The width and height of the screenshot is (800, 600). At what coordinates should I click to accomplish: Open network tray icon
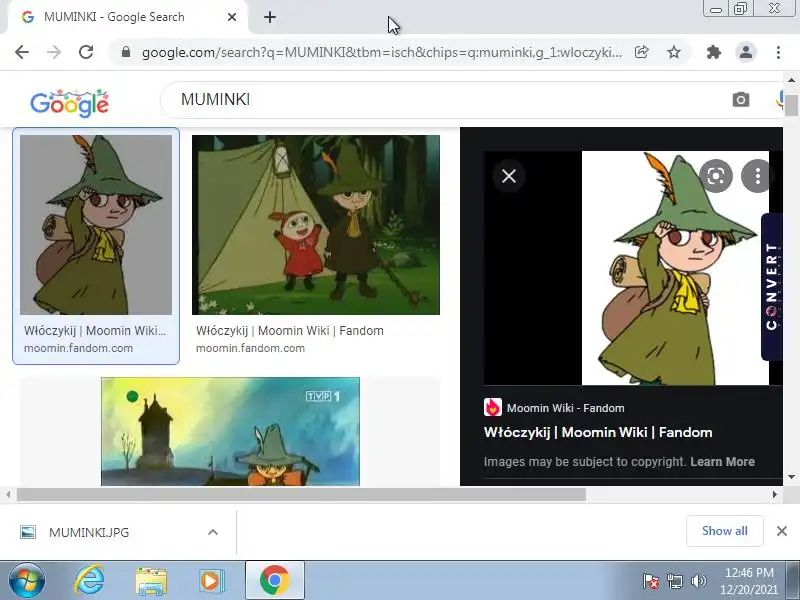pos(674,581)
